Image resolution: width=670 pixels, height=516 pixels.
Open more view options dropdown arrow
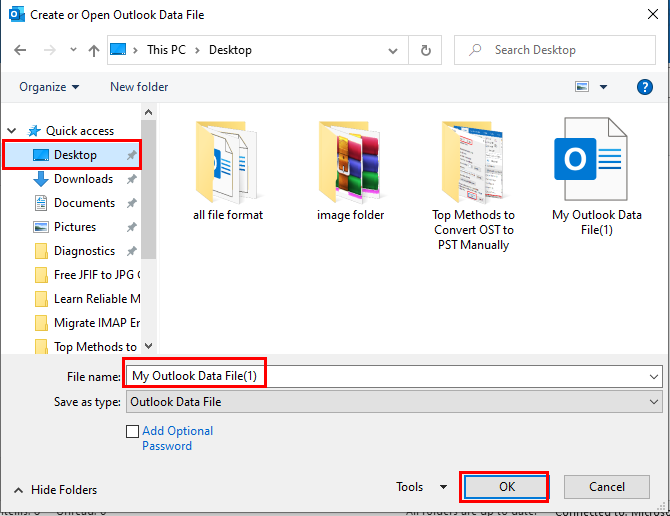[x=603, y=87]
